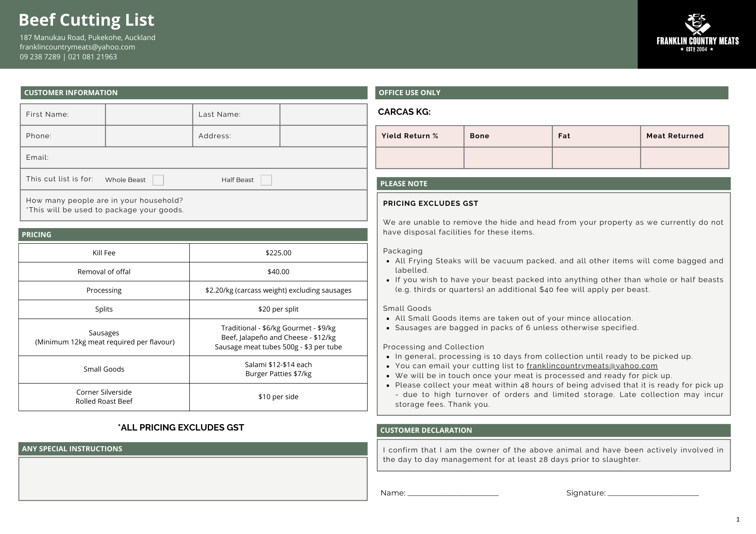This screenshot has height=534, width=756.
Task: Click the PRICING section header
Action: point(193,235)
